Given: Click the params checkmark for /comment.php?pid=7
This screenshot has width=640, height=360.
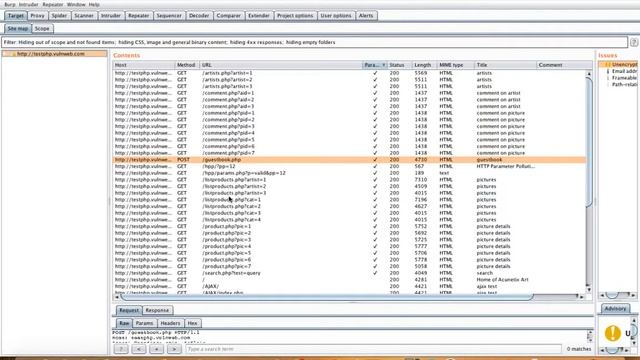Looking at the screenshot, I should coord(375,153).
